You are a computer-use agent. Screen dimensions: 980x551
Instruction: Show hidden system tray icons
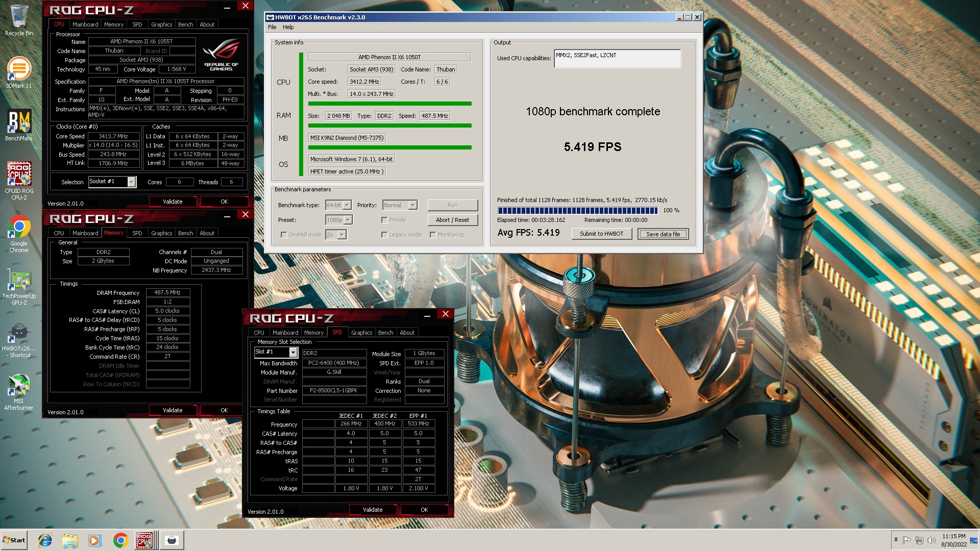tap(895, 540)
